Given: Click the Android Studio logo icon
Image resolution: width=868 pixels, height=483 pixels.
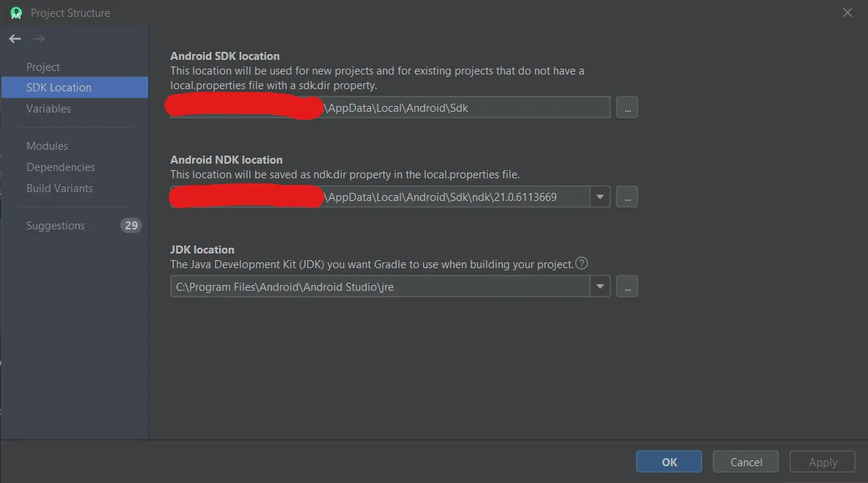Looking at the screenshot, I should click(16, 12).
